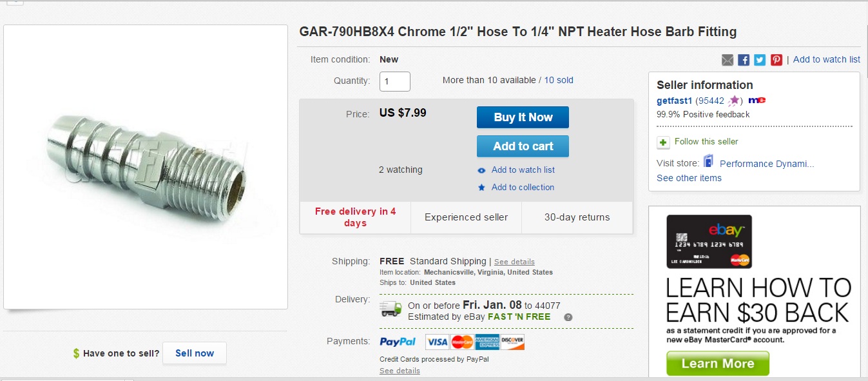Share listing via email envelope icon

(728, 60)
